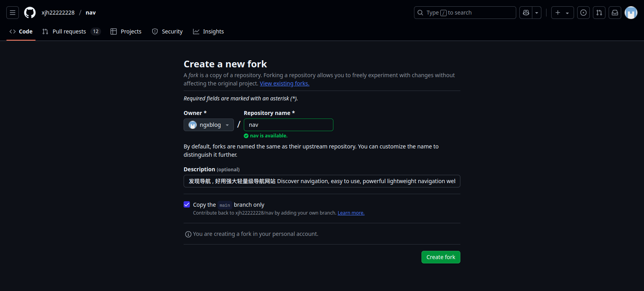This screenshot has height=291, width=644.
Task: Open user profile avatar menu
Action: [631, 13]
